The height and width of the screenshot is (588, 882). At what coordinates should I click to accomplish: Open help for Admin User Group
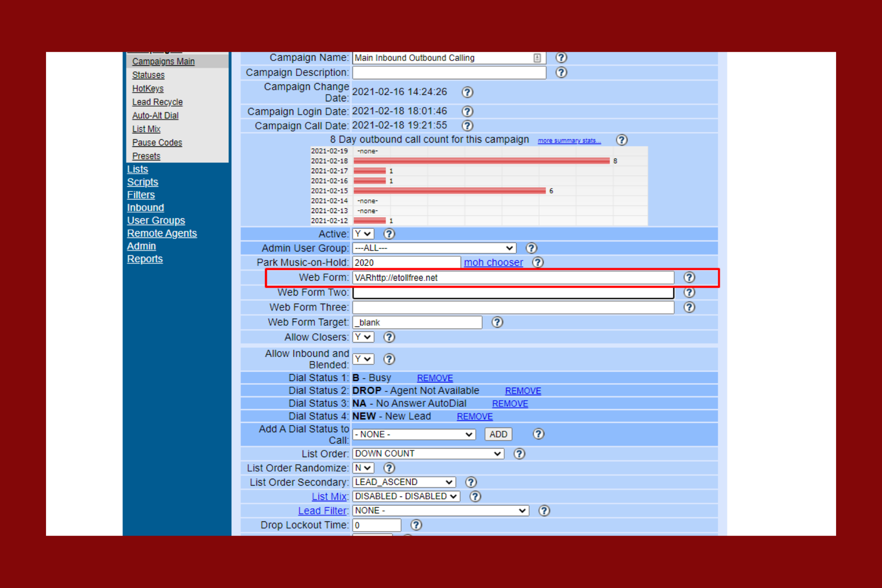tap(531, 248)
